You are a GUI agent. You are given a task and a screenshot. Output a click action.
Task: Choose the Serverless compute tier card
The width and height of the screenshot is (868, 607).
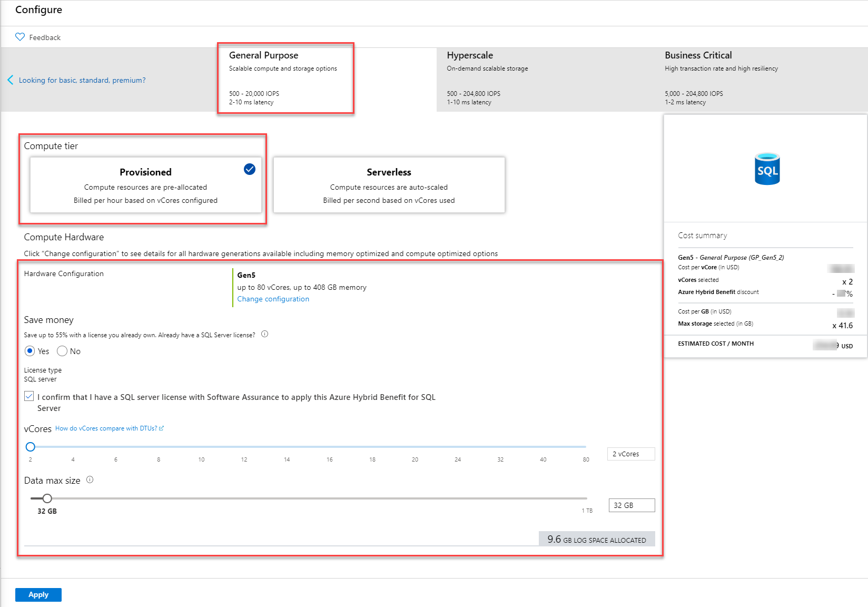389,185
